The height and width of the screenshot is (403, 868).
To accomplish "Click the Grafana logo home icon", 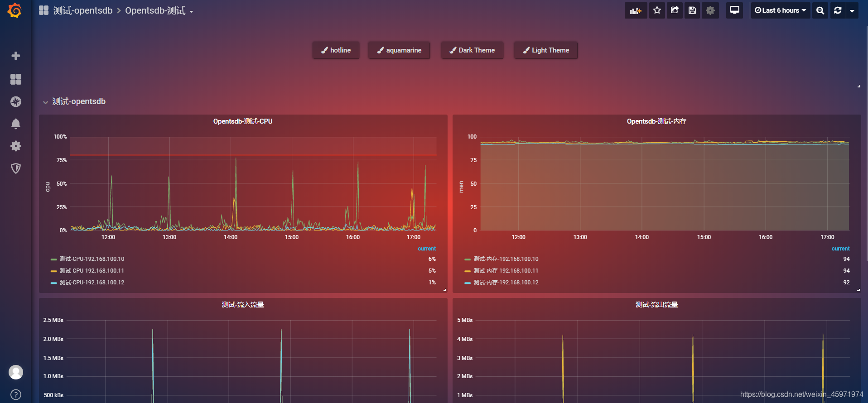I will 15,10.
